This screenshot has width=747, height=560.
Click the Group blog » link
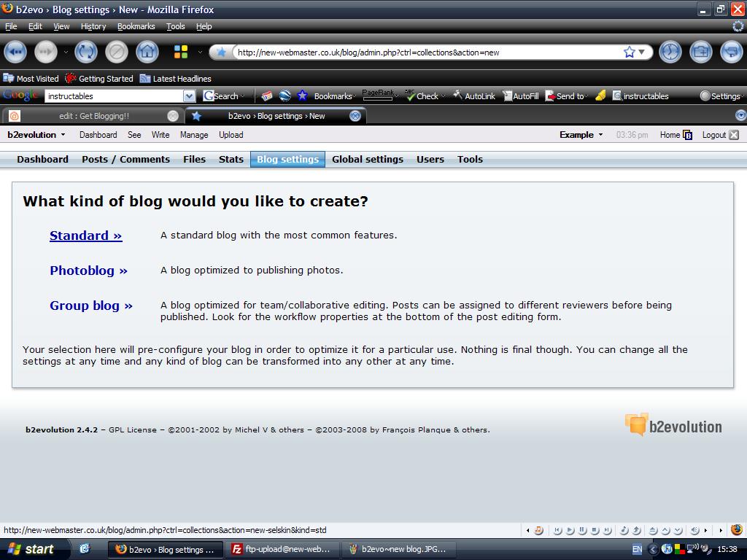click(91, 306)
